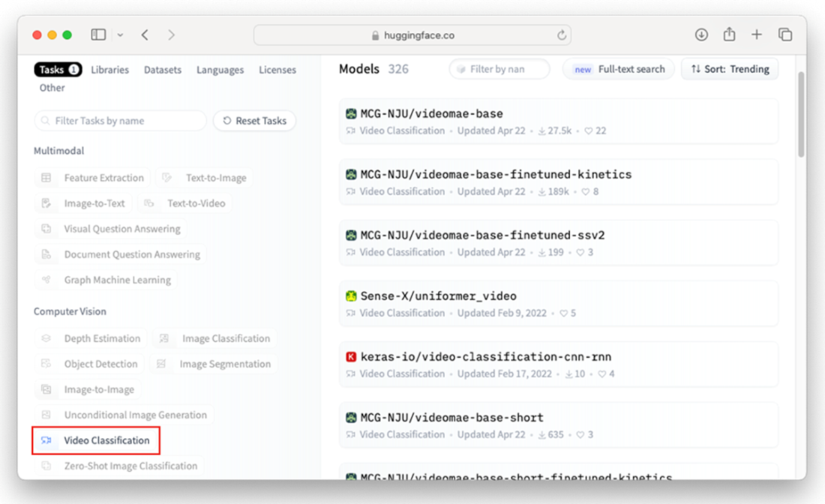The width and height of the screenshot is (825, 504).
Task: Switch to the Datasets tab
Action: [x=163, y=70]
